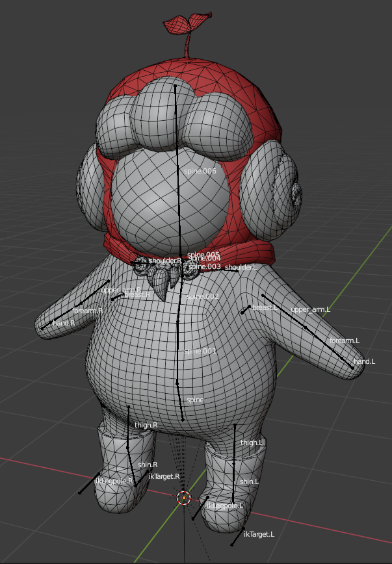
Task: Click the spine.002 bone label
Action: click(203, 297)
